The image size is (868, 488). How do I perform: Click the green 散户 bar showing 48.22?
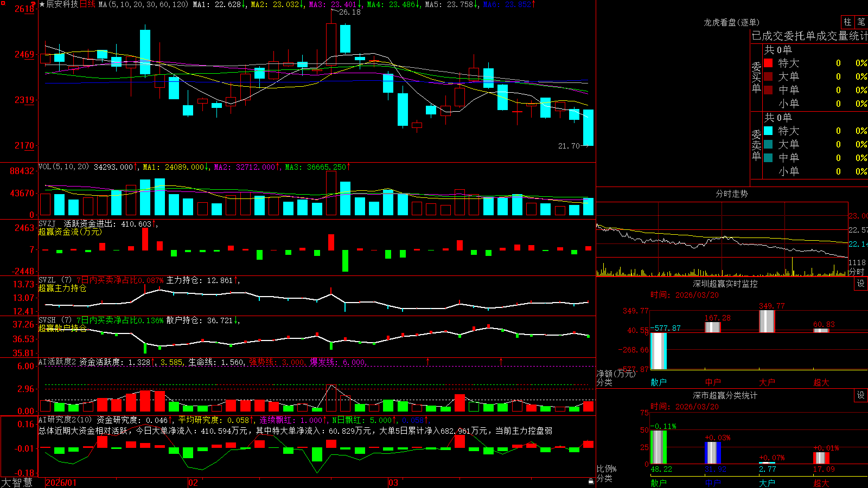[659, 447]
